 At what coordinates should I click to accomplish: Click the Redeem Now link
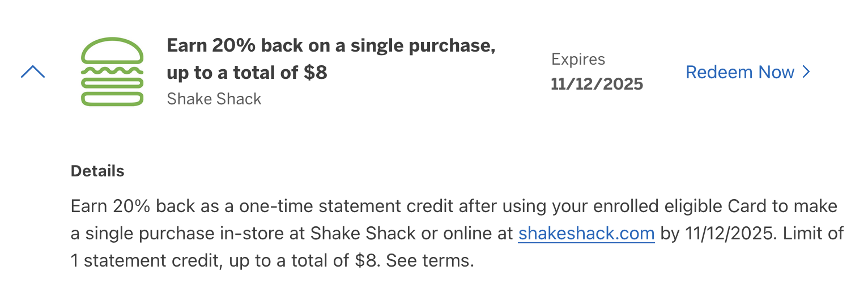coord(740,73)
